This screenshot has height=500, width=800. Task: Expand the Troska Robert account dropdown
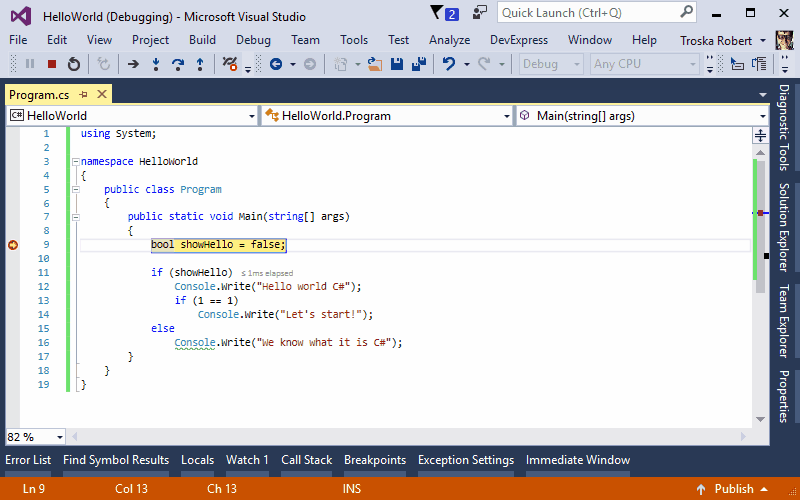click(763, 40)
